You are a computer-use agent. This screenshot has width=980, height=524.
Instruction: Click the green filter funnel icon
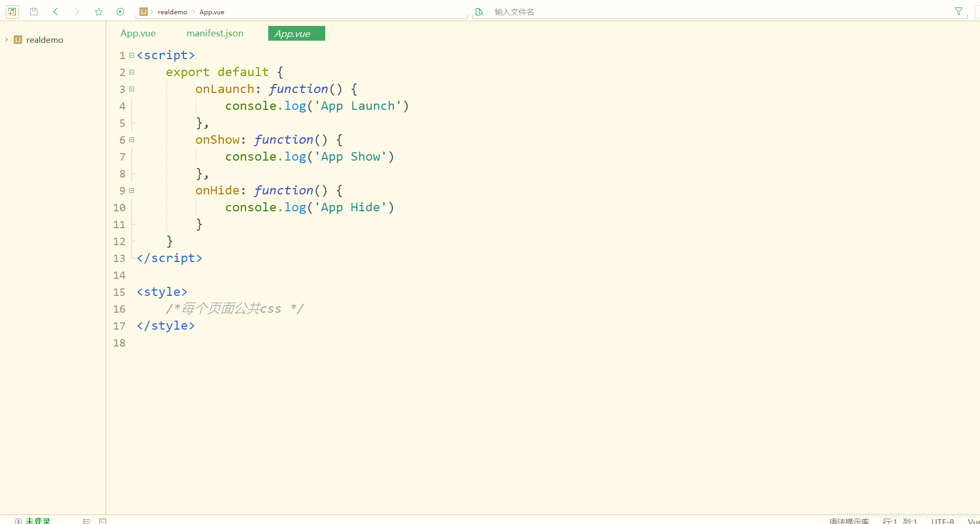pyautogui.click(x=958, y=12)
